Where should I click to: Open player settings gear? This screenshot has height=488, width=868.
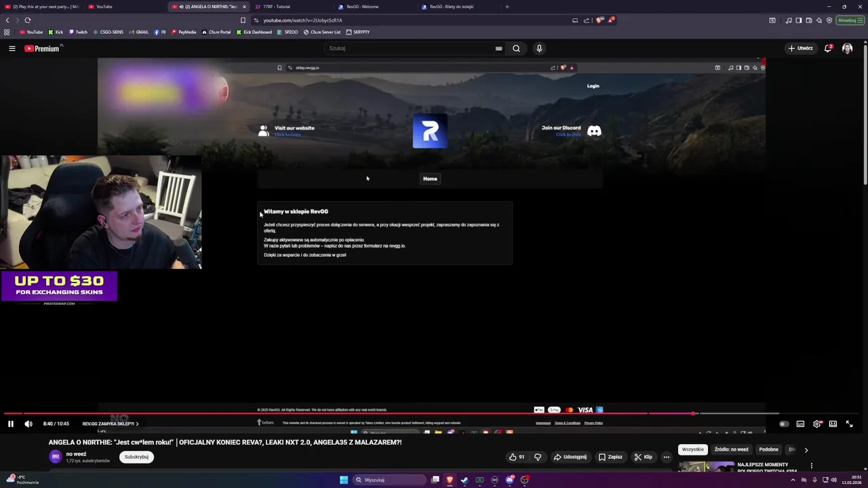tap(816, 424)
